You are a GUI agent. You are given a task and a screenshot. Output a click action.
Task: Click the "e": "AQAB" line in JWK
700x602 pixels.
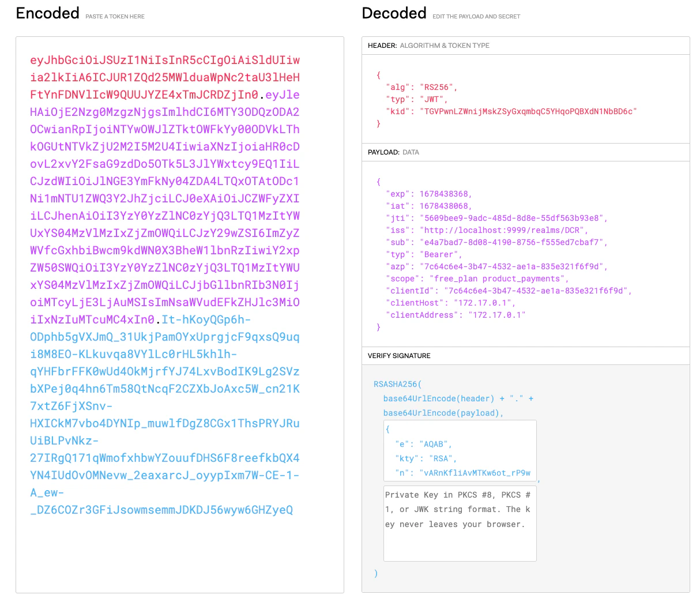coord(423,444)
